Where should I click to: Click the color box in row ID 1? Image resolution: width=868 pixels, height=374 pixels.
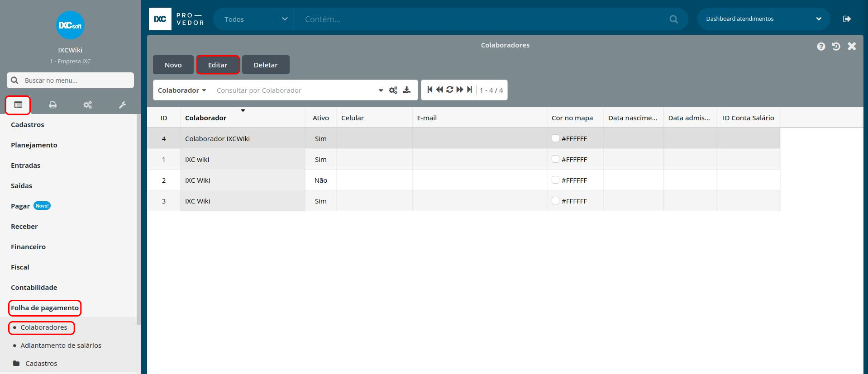pyautogui.click(x=555, y=159)
